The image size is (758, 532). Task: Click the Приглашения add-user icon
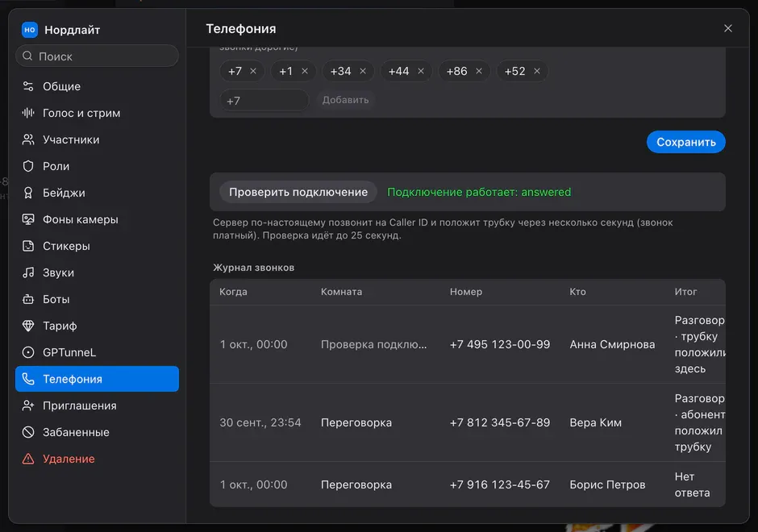coord(28,405)
